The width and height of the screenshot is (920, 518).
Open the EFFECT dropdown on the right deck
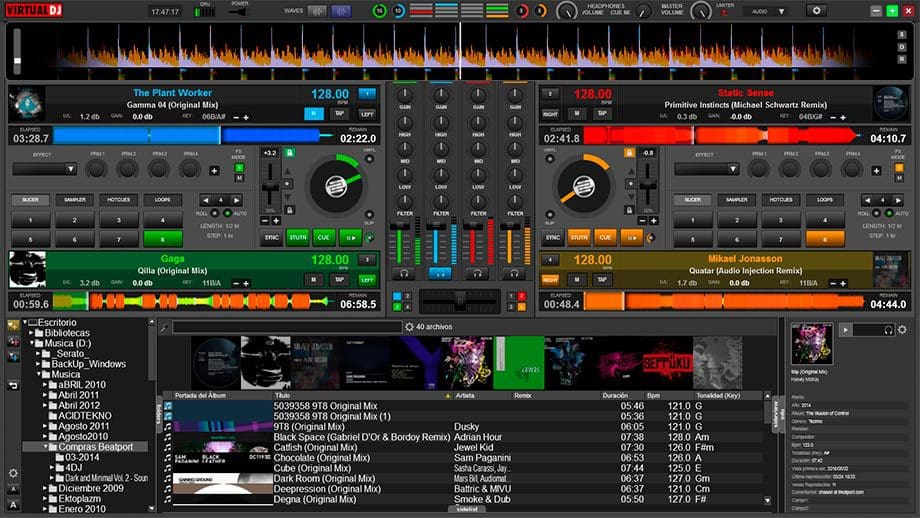point(707,170)
